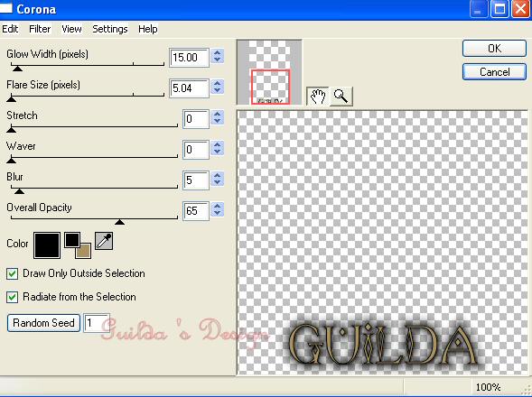
Task: Increase the Overall Opacity spinner value
Action: [x=217, y=206]
